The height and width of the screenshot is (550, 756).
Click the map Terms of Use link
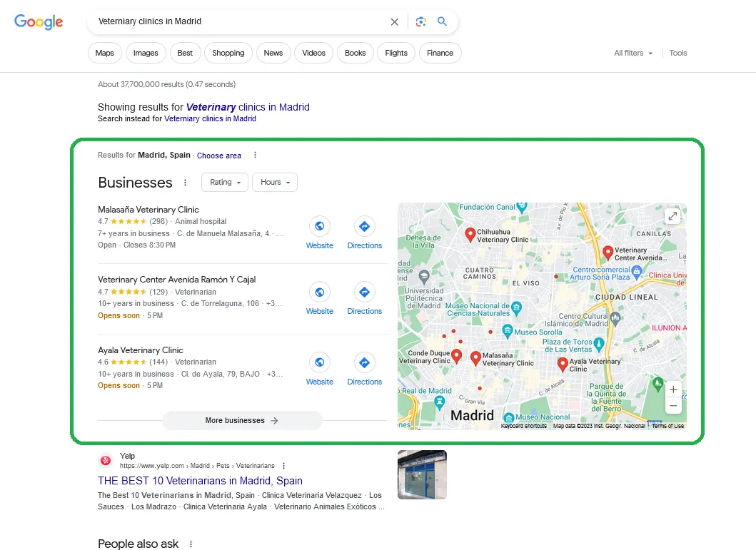[667, 426]
